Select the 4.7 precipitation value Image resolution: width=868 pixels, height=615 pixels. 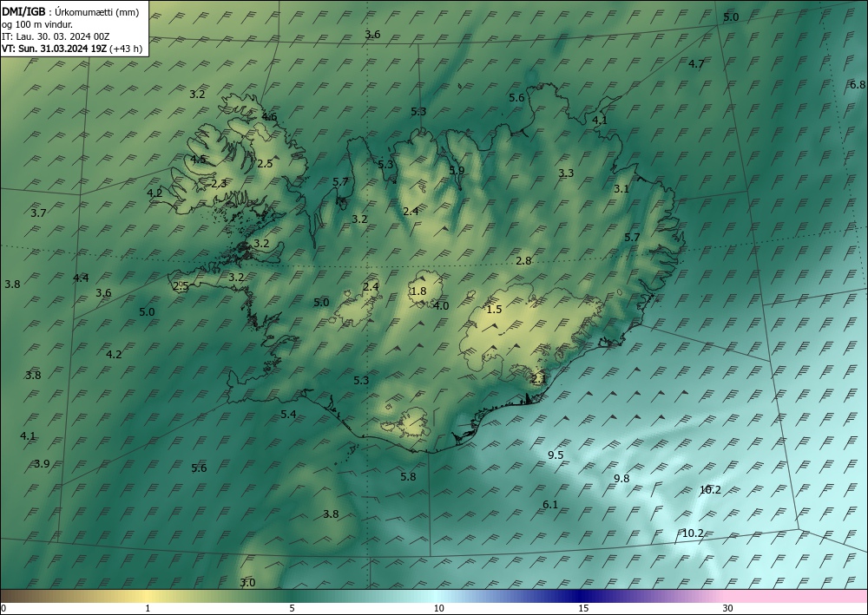[x=696, y=63]
